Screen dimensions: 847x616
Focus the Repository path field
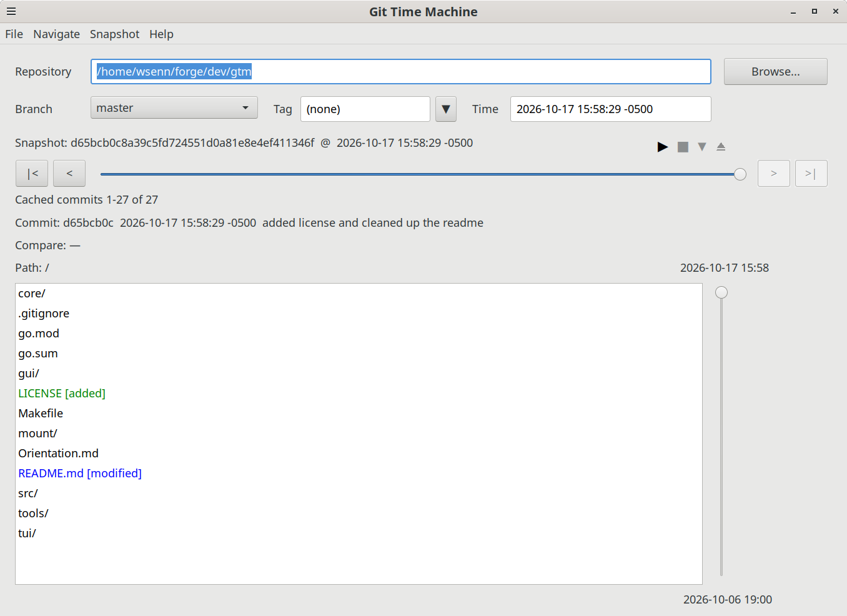(401, 72)
